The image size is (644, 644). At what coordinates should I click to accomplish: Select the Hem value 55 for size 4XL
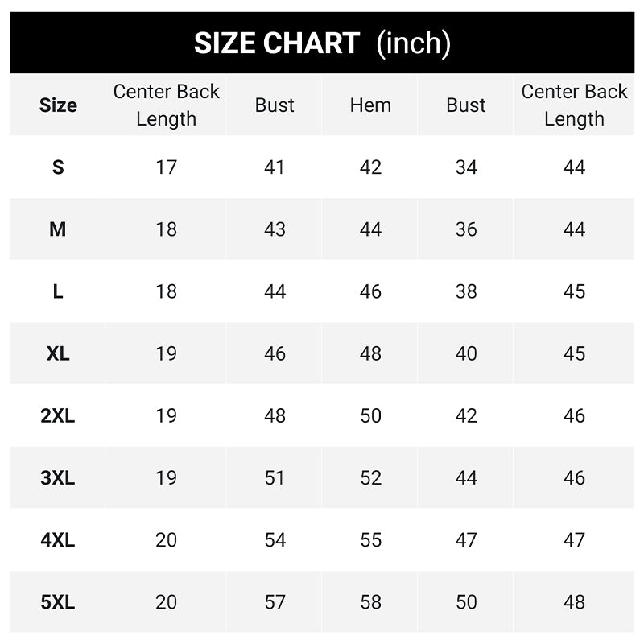click(370, 539)
